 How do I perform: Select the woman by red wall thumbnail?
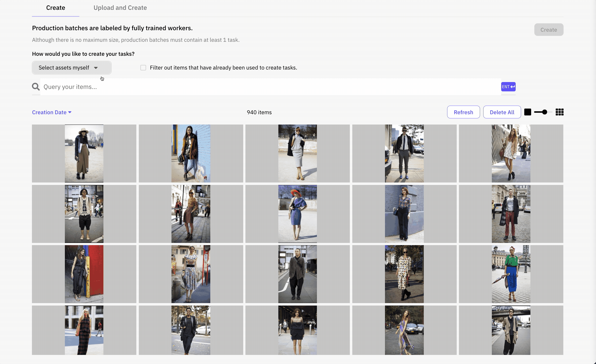[84, 274]
